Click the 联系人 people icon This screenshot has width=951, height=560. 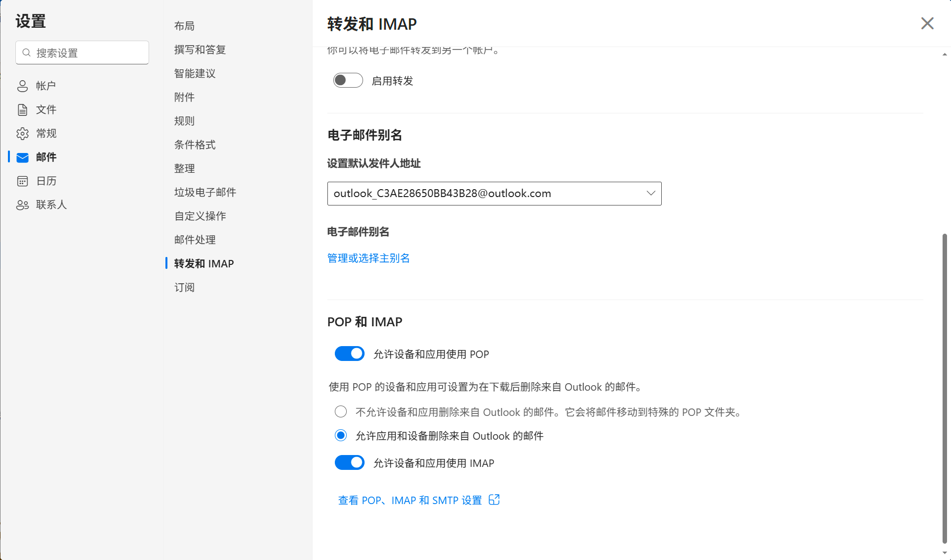pyautogui.click(x=22, y=205)
